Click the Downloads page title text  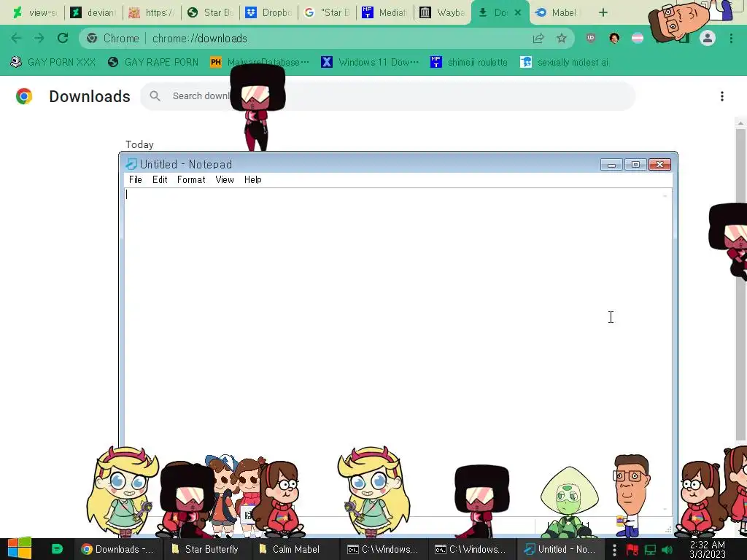coord(90,96)
